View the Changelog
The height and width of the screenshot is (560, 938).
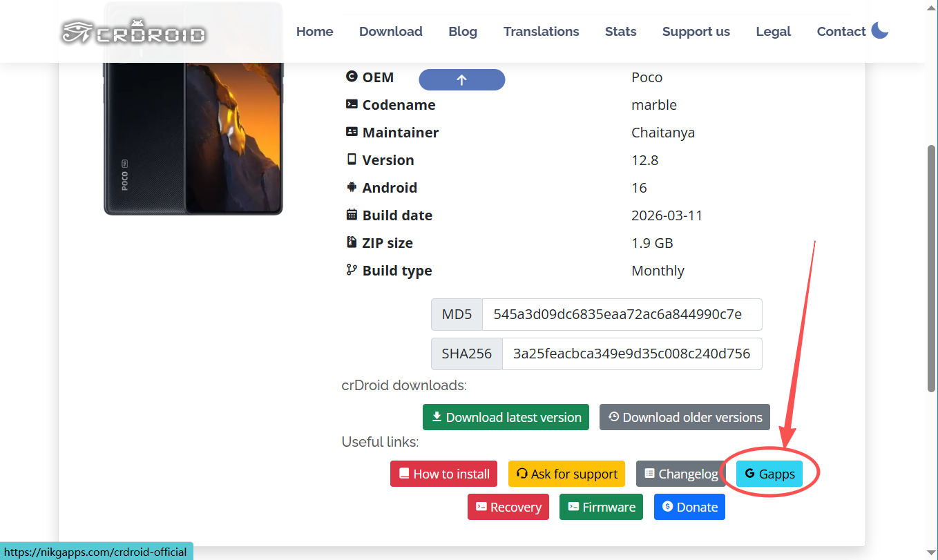pyautogui.click(x=680, y=474)
